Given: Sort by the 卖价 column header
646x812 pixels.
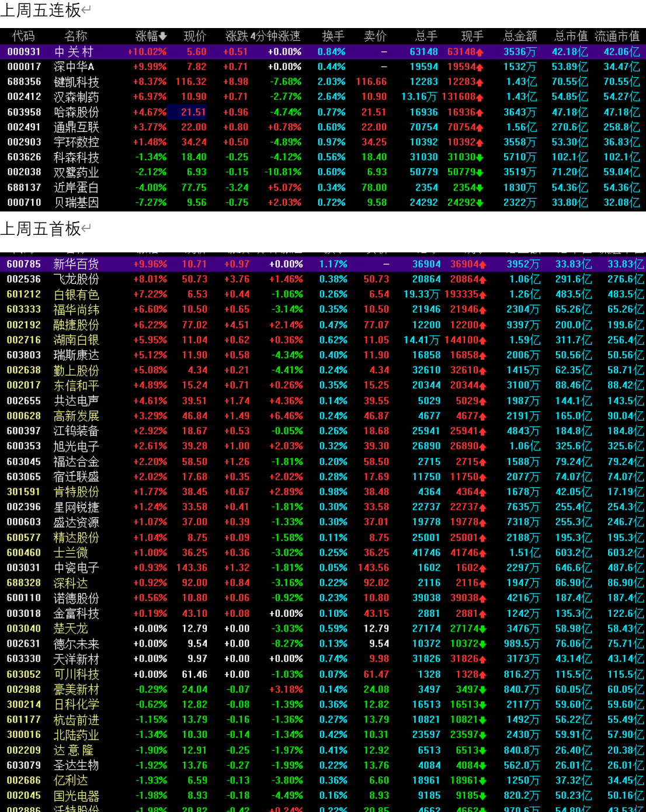Looking at the screenshot, I should pyautogui.click(x=375, y=36).
